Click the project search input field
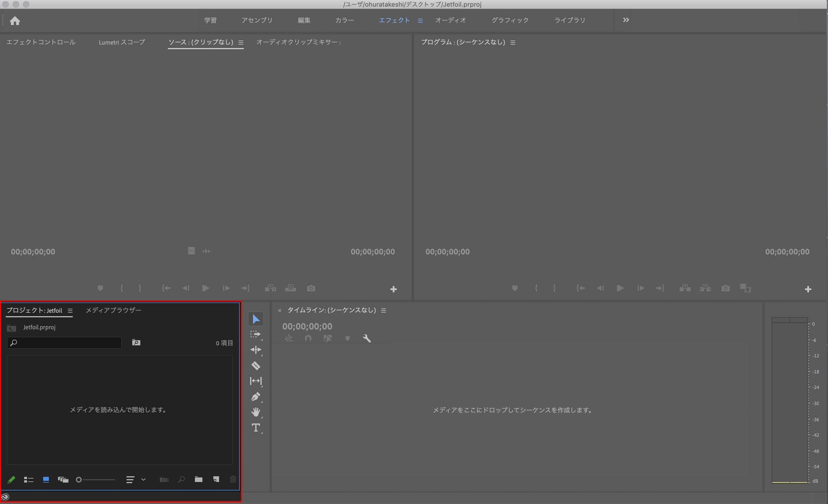Viewport: 828px width, 504px height. pos(67,343)
